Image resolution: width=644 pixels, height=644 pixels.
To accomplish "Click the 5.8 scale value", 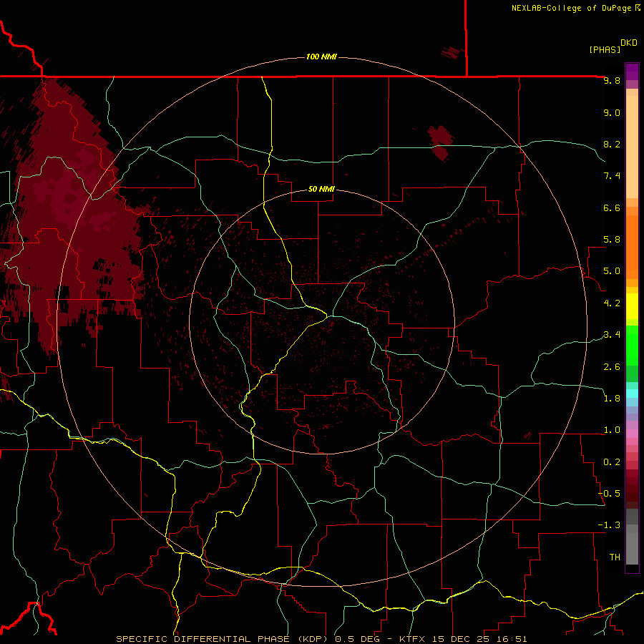I will [612, 240].
